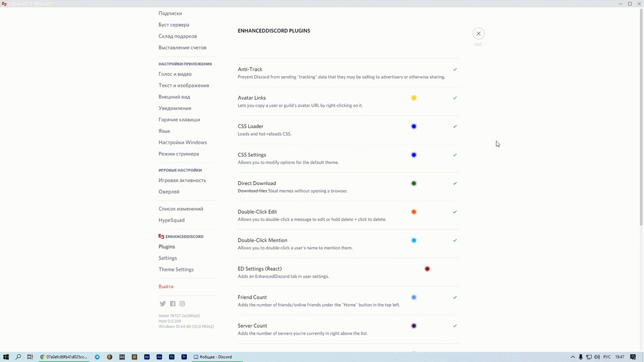Image resolution: width=644 pixels, height=362 pixels.
Task: Toggle the Avatar Links plugin checkmark
Action: pos(455,98)
